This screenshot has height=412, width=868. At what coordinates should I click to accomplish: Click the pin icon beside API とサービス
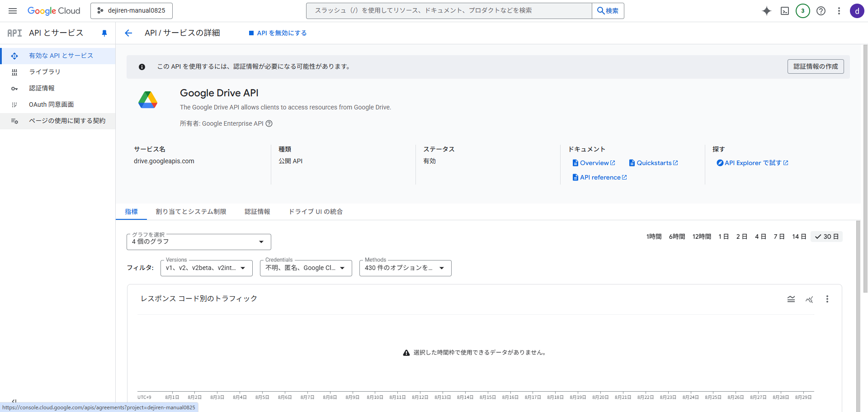[x=104, y=33]
